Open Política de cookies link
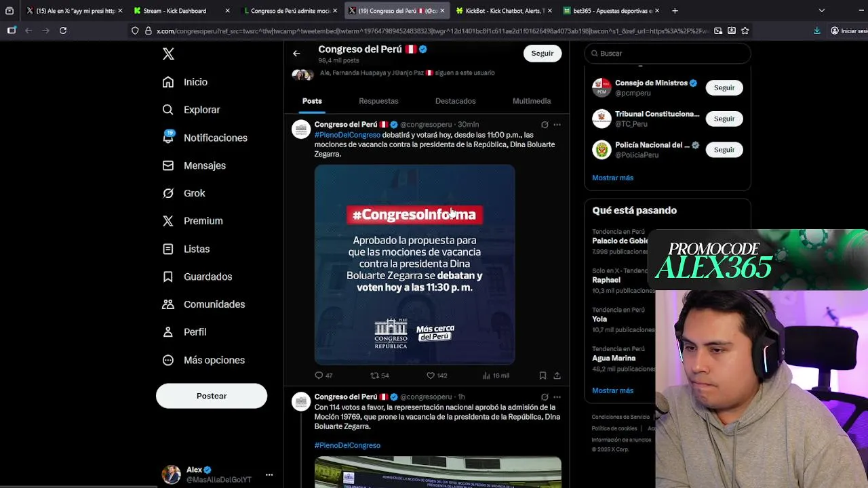The width and height of the screenshot is (868, 488). tap(614, 428)
